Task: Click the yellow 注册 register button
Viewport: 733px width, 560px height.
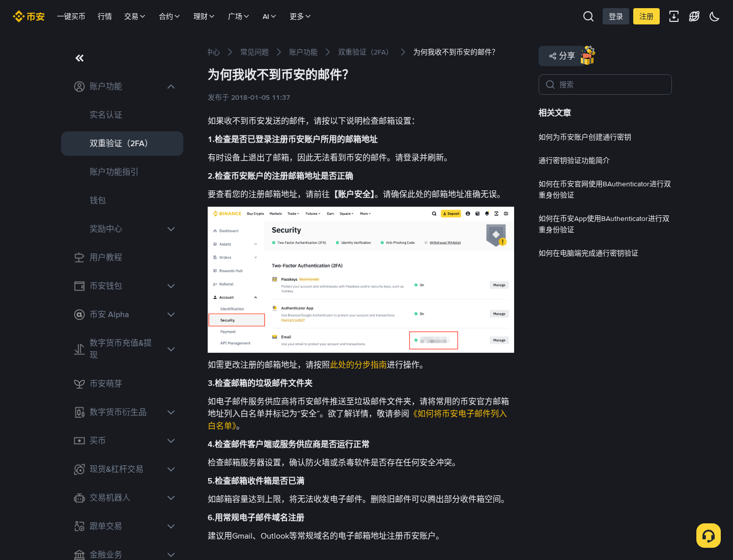Action: (x=646, y=16)
